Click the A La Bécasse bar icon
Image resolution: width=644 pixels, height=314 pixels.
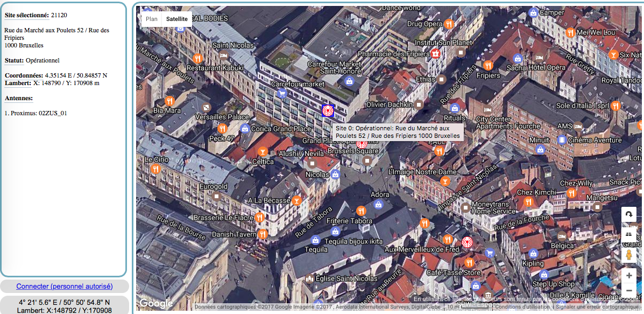tap(296, 200)
